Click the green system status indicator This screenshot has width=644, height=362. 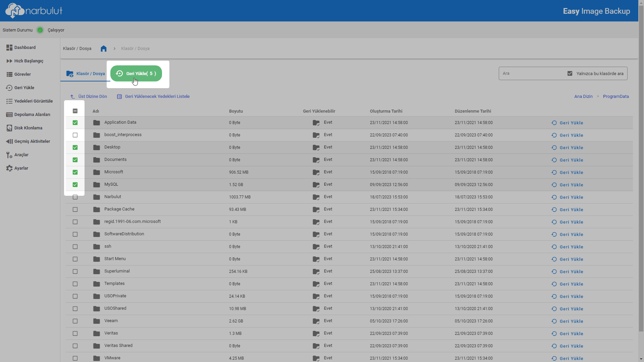(x=40, y=30)
